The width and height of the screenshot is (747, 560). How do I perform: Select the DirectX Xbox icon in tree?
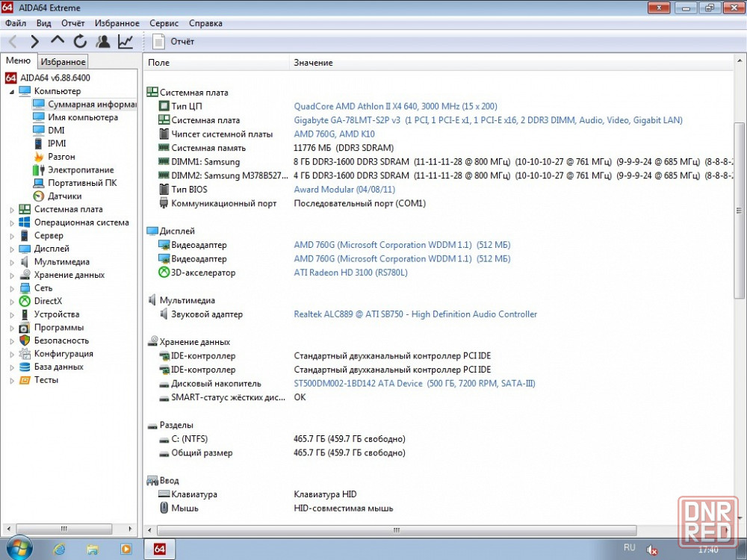point(25,301)
